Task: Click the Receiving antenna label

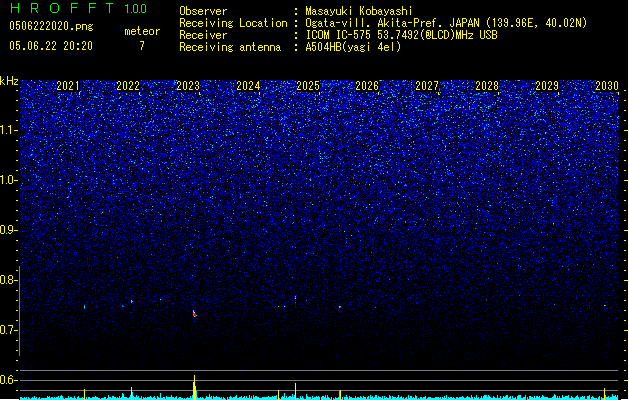Action: point(230,47)
